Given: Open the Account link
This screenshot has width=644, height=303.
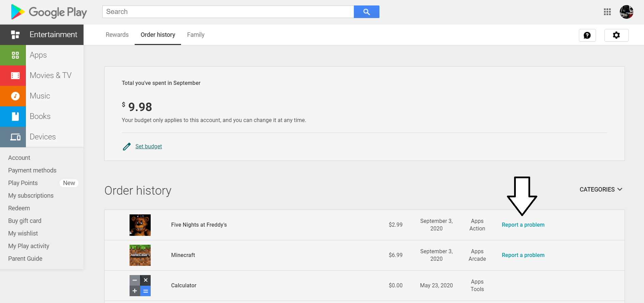Looking at the screenshot, I should pyautogui.click(x=19, y=158).
